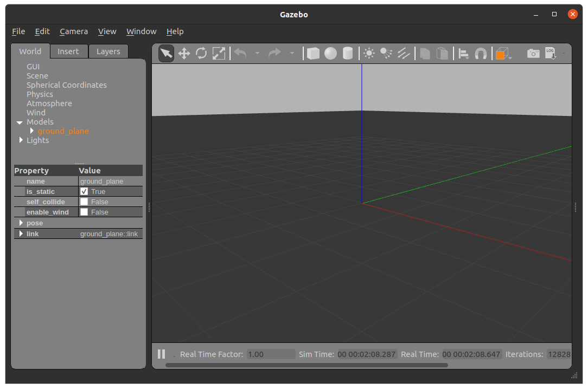Switch to the rotate mode tool
The height and width of the screenshot is (389, 588).
coord(201,54)
